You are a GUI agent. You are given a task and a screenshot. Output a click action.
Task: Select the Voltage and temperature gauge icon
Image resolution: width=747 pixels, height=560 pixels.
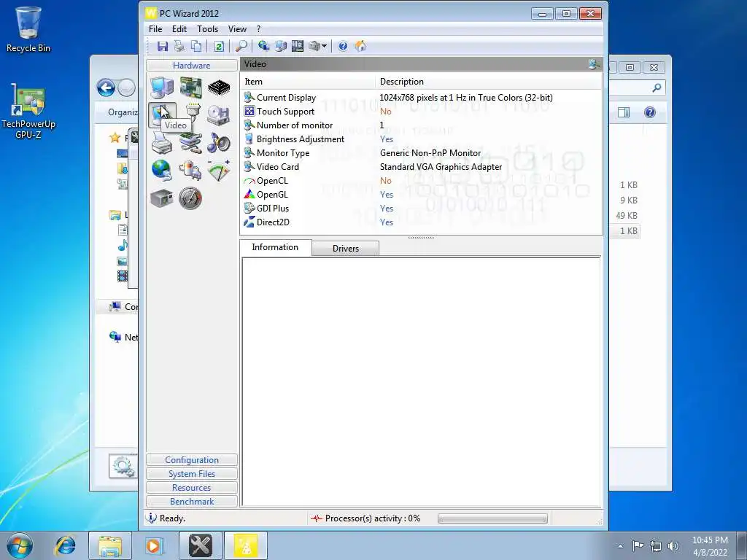point(219,171)
